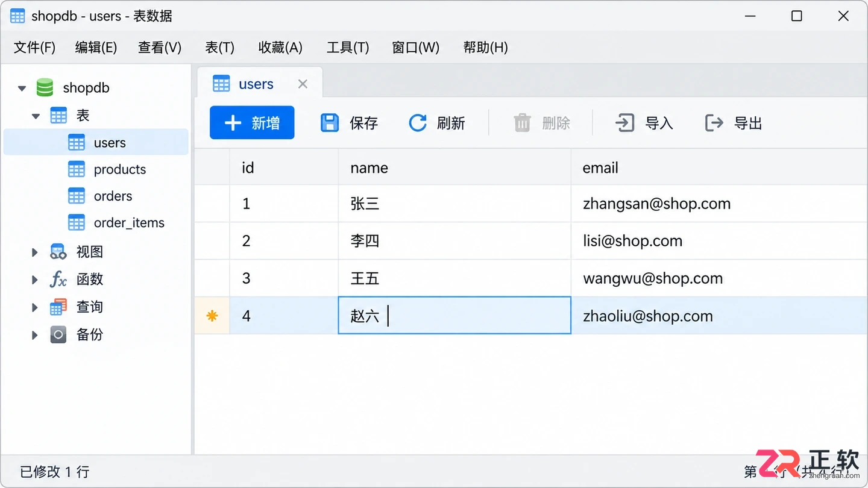Click the email column header
Screen dimensions: 868x488
click(x=719, y=167)
